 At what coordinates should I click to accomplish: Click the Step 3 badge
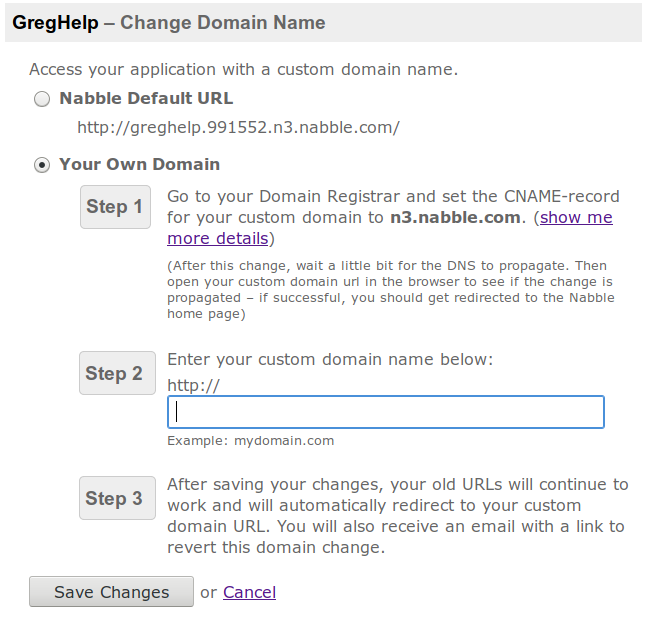tap(115, 498)
